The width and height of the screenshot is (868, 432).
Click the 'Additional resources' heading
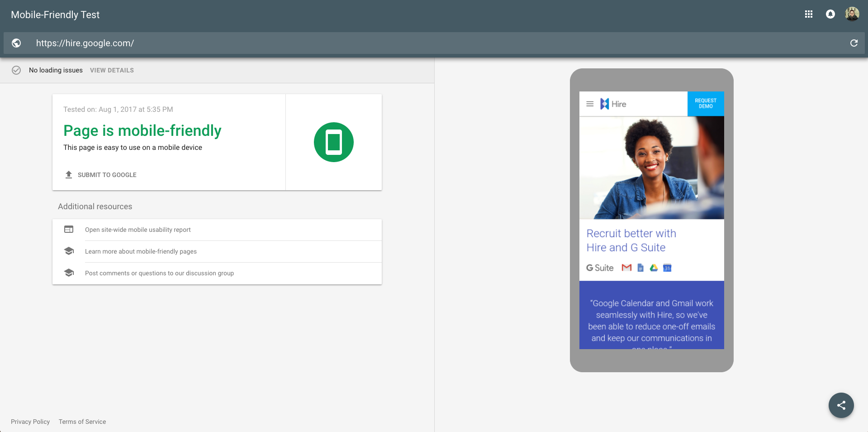tap(95, 206)
